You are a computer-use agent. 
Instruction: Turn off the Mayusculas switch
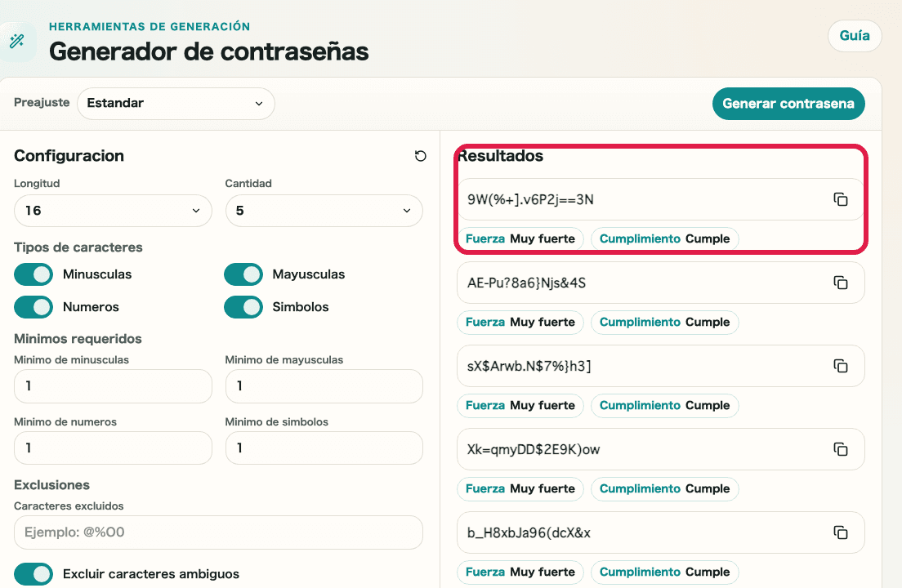point(243,274)
